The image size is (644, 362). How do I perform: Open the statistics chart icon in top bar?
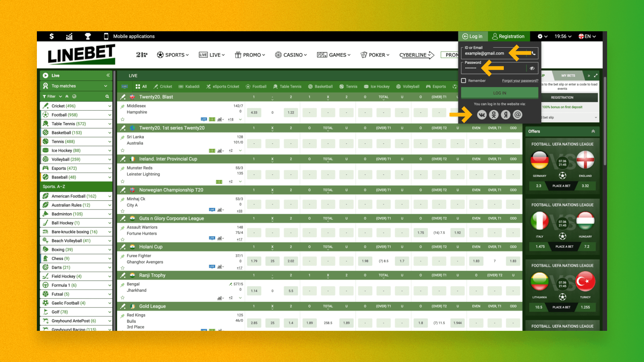(69, 36)
